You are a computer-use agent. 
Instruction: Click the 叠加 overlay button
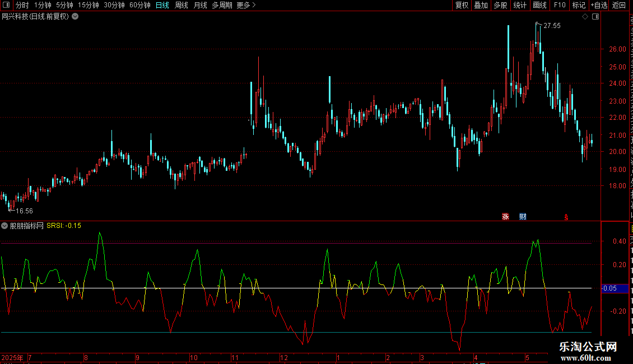click(481, 5)
